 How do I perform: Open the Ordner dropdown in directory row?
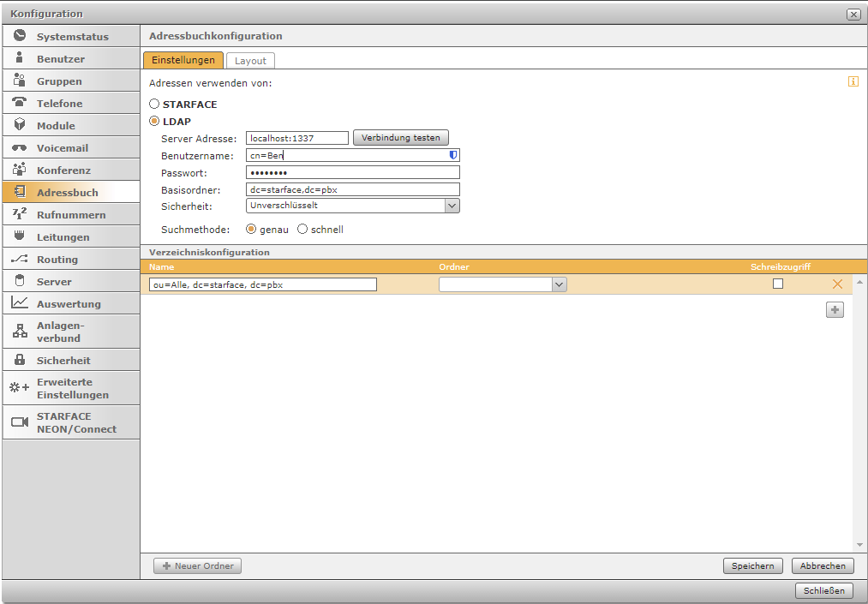(559, 284)
